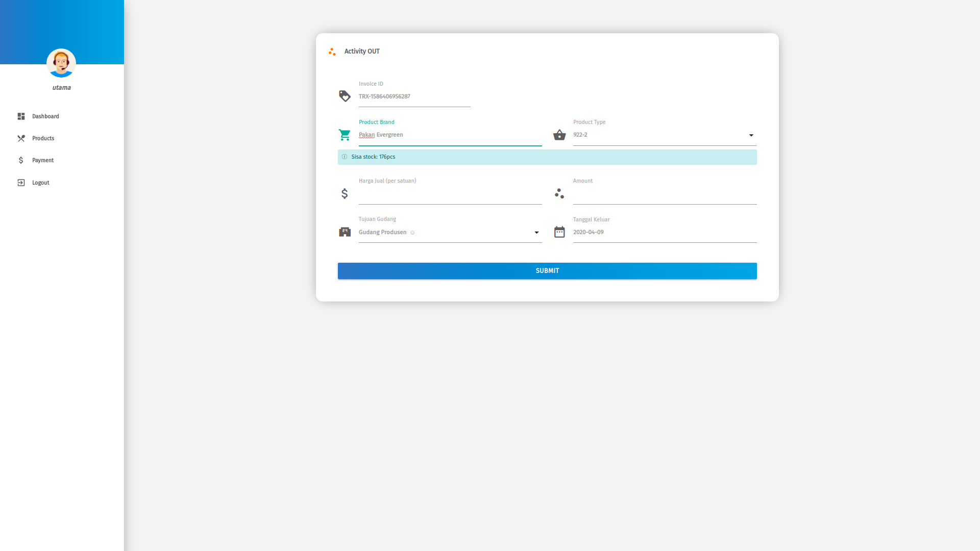Focus the Harga Jual price field

pos(450,194)
